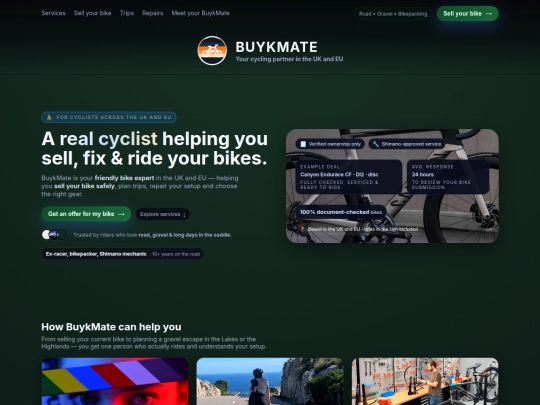Image resolution: width=540 pixels, height=405 pixels.
Task: Go to Sell your bike nav item
Action: tap(92, 13)
